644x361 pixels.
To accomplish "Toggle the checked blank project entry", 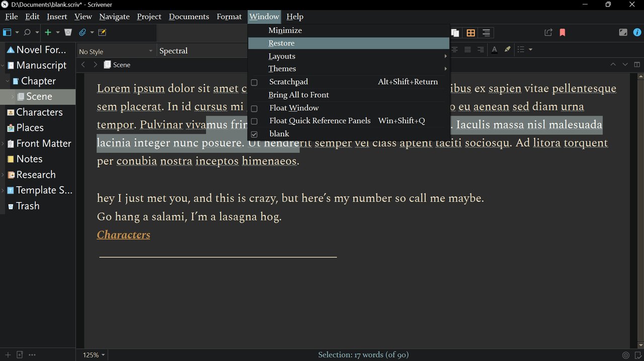I will coord(254,134).
